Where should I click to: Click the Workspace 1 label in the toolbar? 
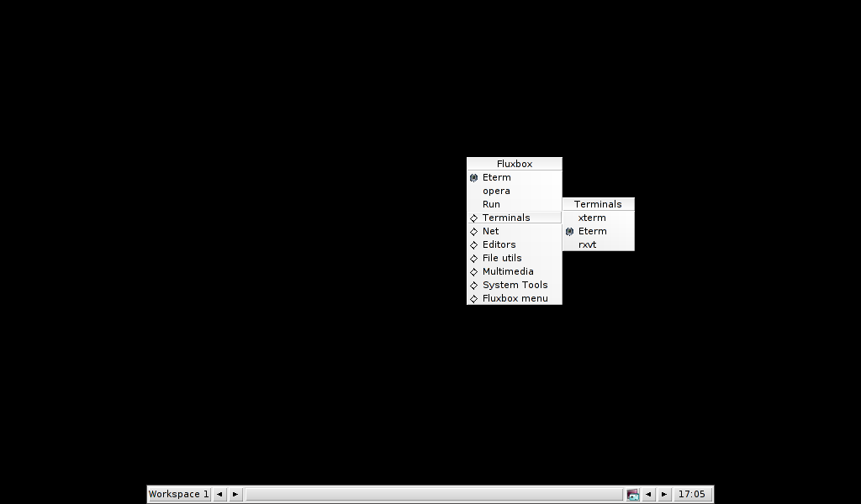178,495
